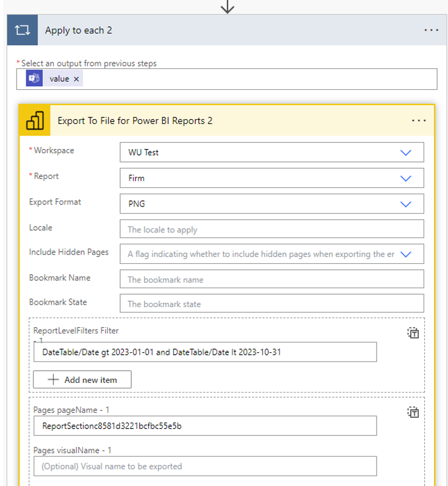Remove the value token with its x

coord(76,79)
